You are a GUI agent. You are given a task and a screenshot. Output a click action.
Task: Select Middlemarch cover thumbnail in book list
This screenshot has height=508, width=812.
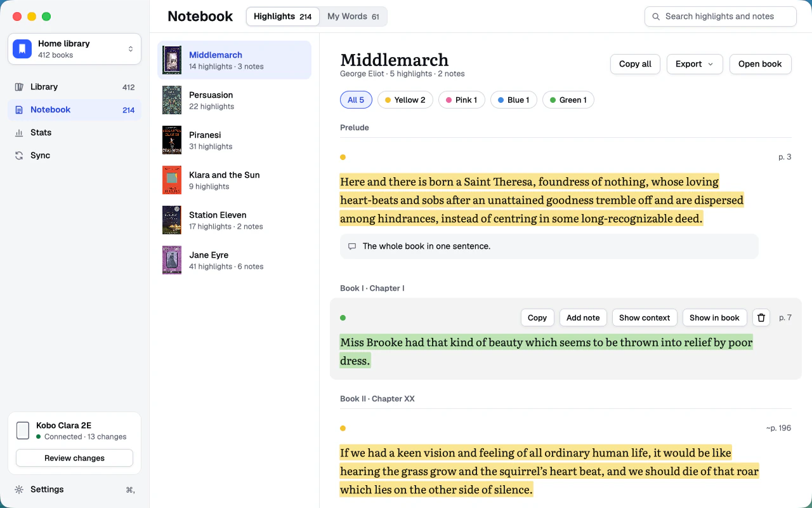pos(172,60)
